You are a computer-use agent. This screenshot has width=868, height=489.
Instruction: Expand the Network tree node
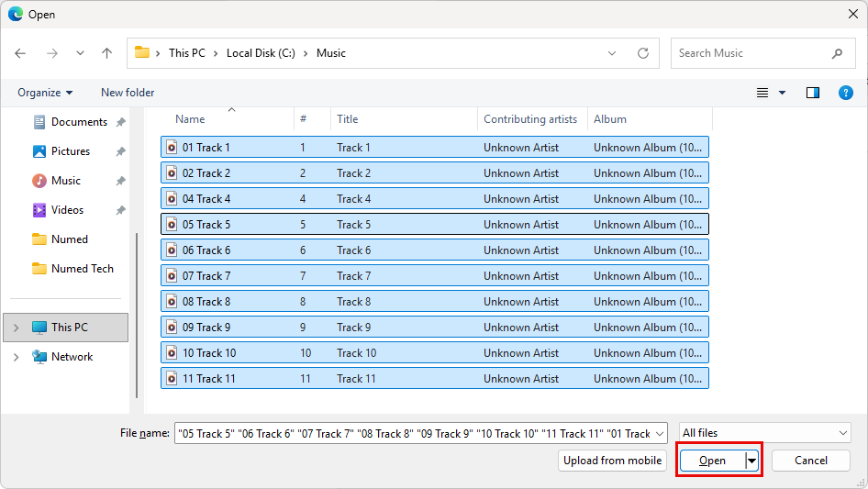[16, 357]
